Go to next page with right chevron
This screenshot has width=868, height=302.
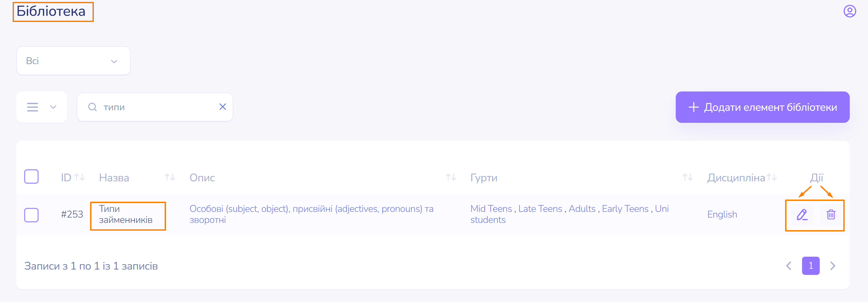(833, 266)
